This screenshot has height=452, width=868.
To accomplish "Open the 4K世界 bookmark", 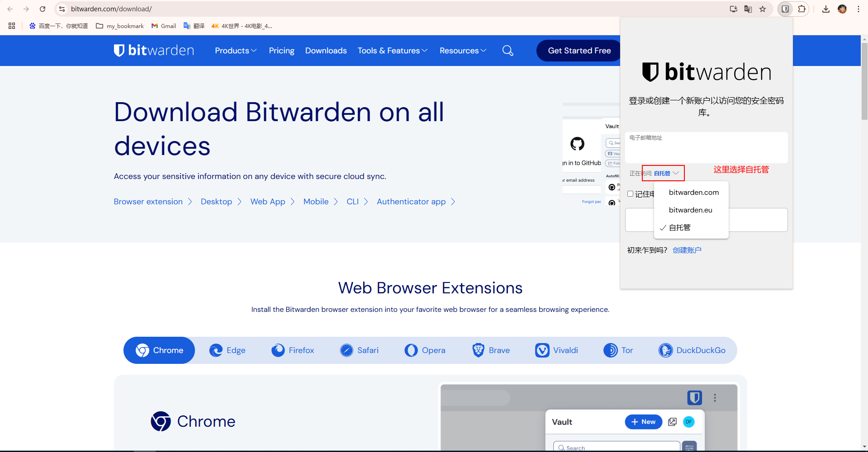I will click(x=242, y=26).
